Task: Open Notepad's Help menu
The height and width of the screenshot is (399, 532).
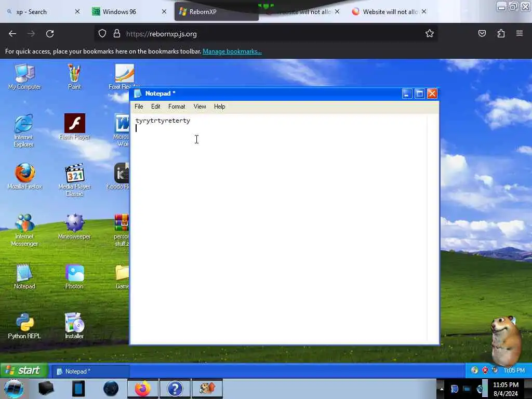Action: click(220, 107)
